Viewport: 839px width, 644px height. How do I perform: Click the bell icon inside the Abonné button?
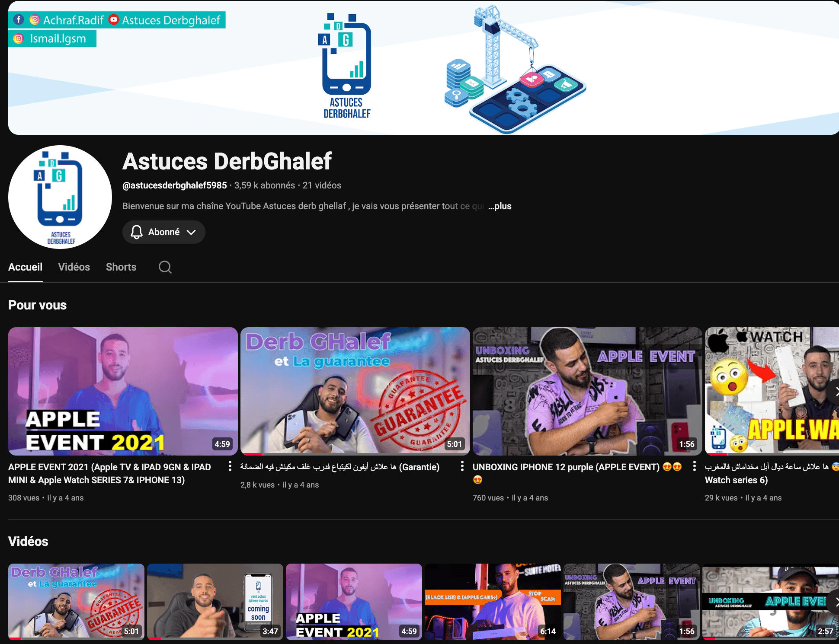(x=136, y=232)
